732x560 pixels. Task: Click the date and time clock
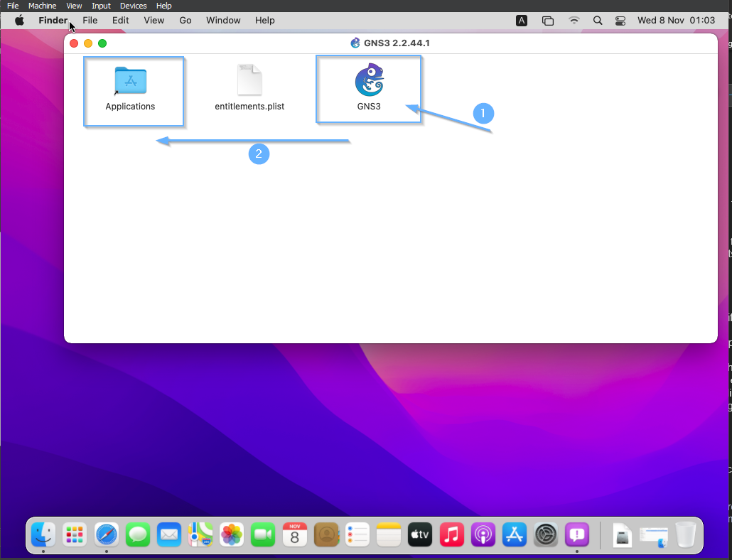click(676, 21)
